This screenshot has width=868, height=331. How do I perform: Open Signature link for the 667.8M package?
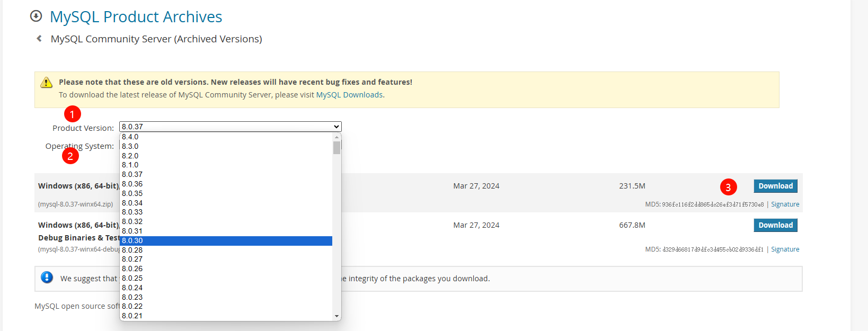point(785,249)
